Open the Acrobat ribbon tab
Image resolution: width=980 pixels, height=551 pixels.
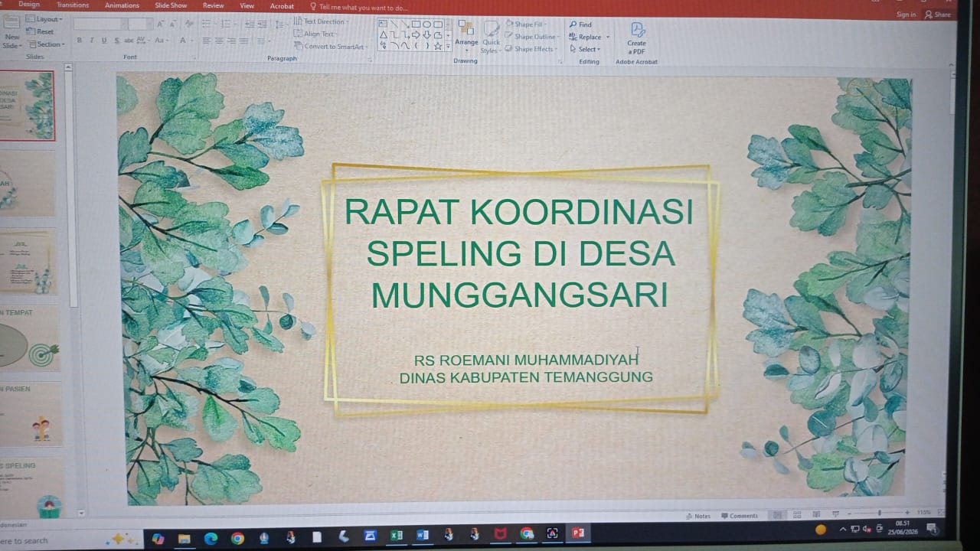(x=282, y=6)
